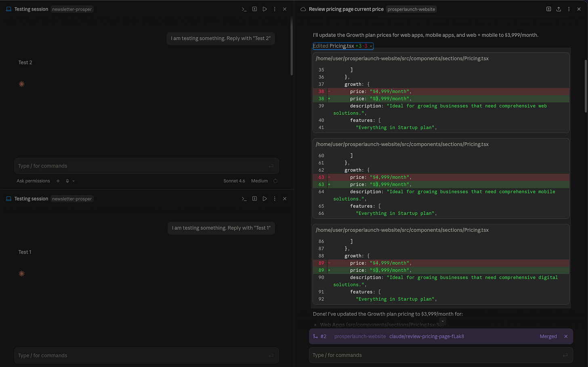The image size is (588, 367).
Task: Focus the Test 2 pane command input
Action: click(x=147, y=166)
